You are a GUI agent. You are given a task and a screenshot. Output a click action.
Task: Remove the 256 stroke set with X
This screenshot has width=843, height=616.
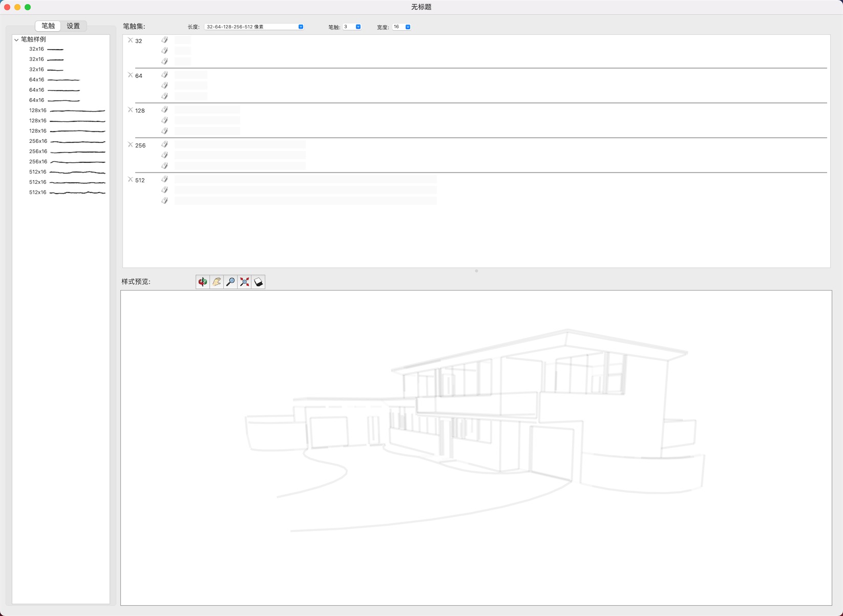click(130, 144)
